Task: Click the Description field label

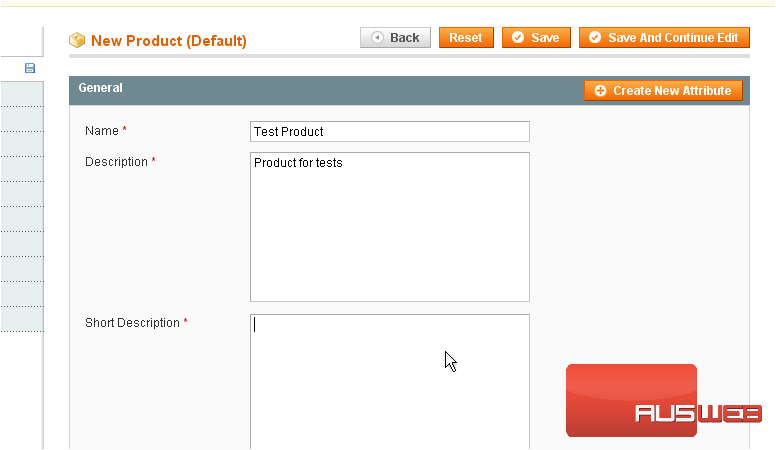Action: pyautogui.click(x=116, y=162)
